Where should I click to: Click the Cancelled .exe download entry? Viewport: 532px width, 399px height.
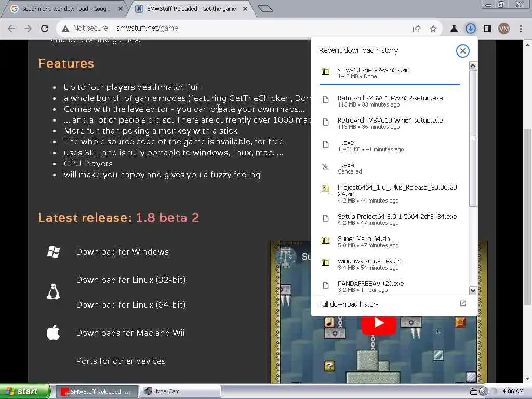(390, 168)
